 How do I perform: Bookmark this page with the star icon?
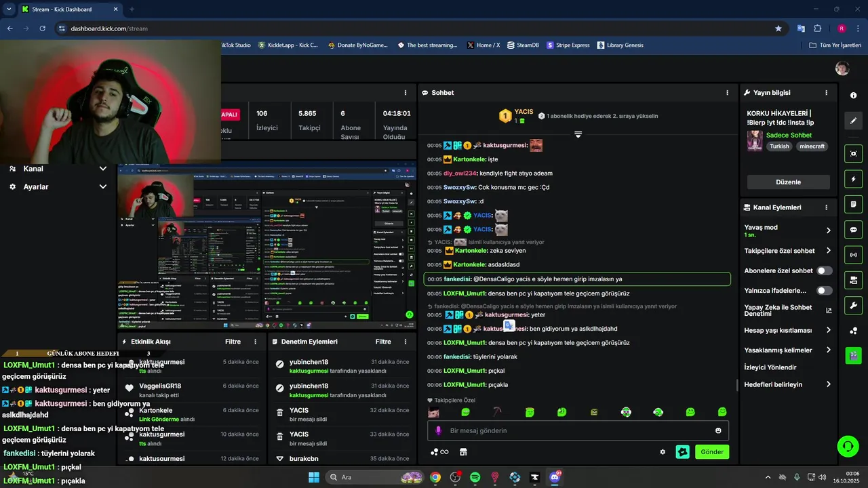pyautogui.click(x=778, y=28)
